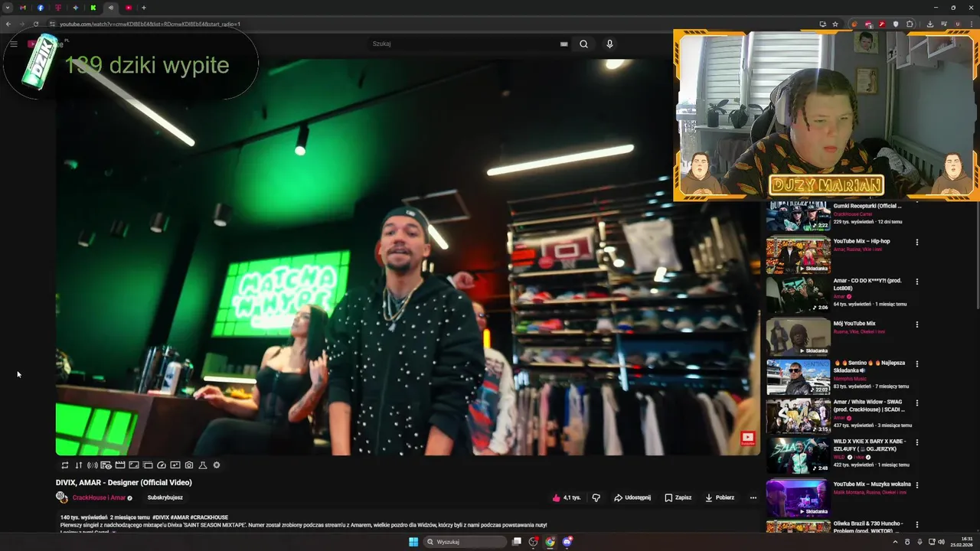Click the shield extension icon
The height and width of the screenshot is (551, 980).
click(x=896, y=24)
